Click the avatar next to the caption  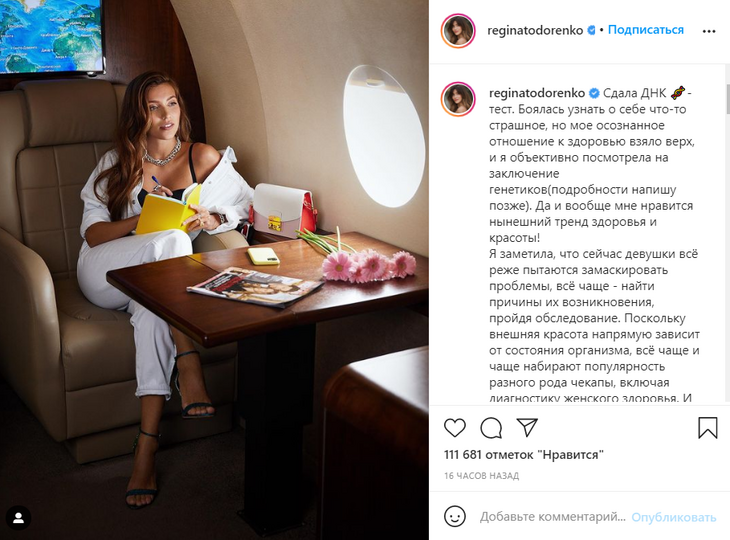458,99
